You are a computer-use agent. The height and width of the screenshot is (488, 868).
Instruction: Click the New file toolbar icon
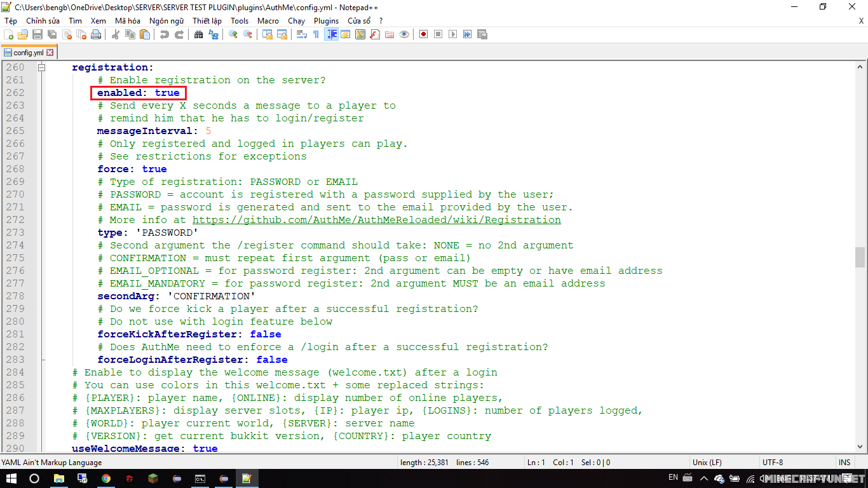coord(9,34)
